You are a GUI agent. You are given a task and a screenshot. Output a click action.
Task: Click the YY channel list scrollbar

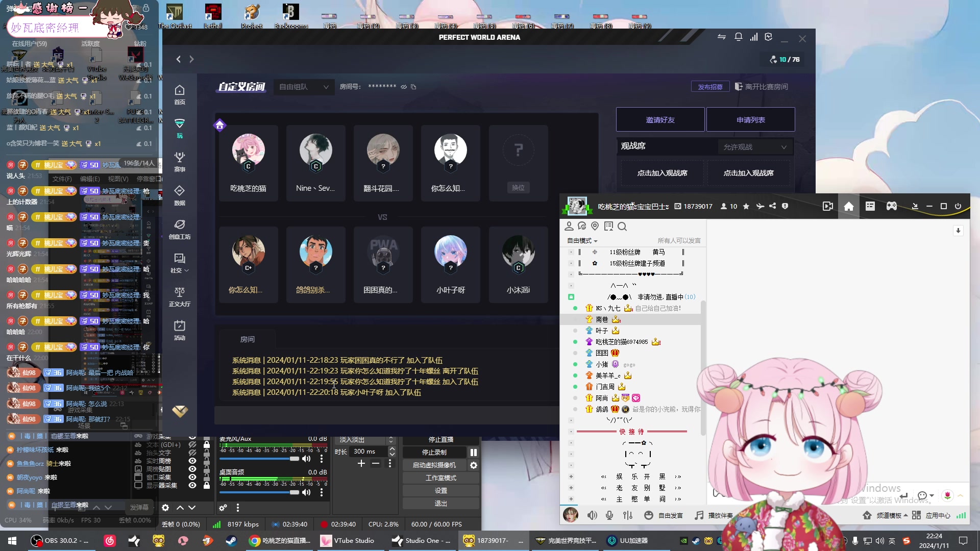pyautogui.click(x=703, y=367)
